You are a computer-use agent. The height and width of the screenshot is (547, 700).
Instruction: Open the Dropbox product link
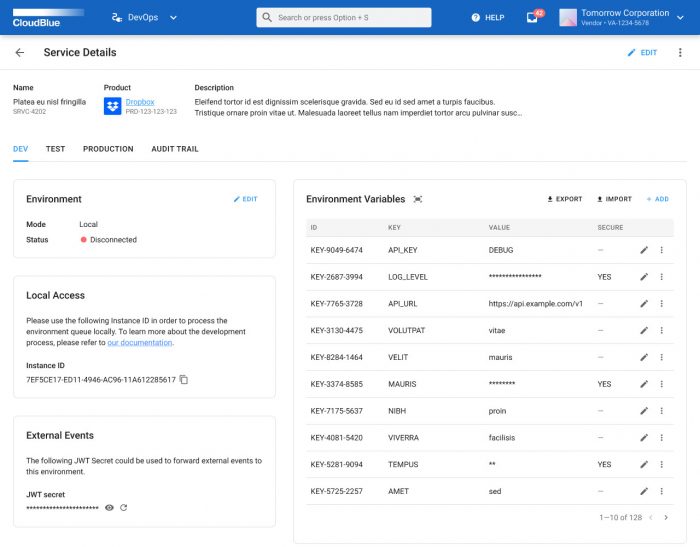(x=140, y=101)
